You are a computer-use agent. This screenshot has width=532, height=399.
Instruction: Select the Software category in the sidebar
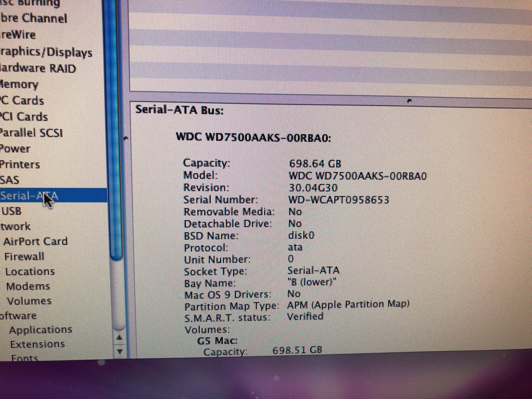tap(18, 316)
